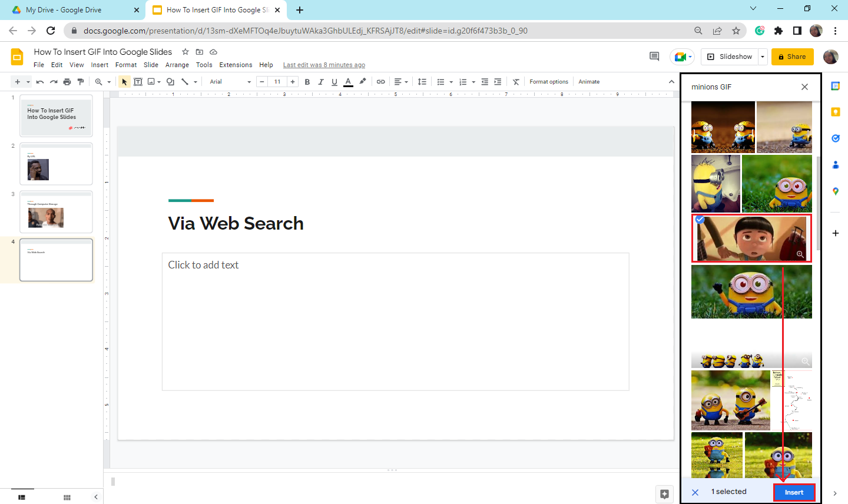This screenshot has width=848, height=504.
Task: Open the insert image dropdown arrow
Action: 160,82
